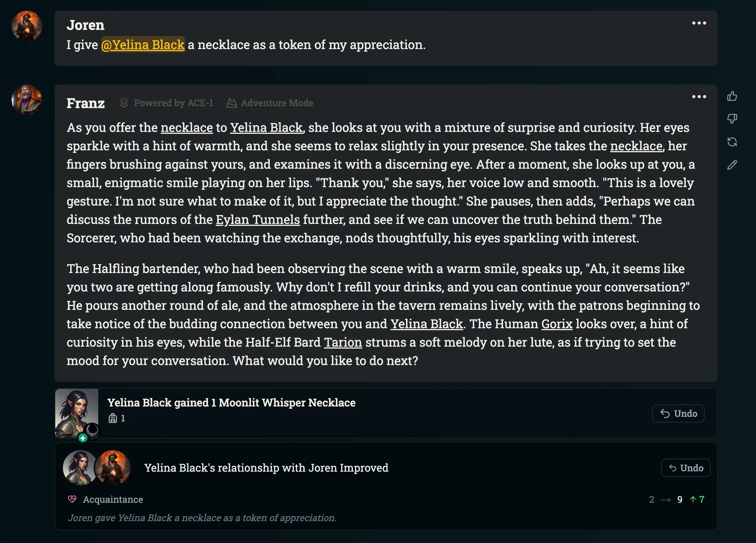Edit Franz's message with the pencil icon
The width and height of the screenshot is (756, 543).
click(x=732, y=165)
